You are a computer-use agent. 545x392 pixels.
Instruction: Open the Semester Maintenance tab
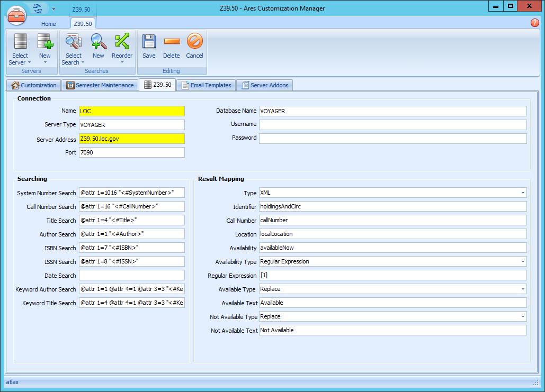[100, 85]
